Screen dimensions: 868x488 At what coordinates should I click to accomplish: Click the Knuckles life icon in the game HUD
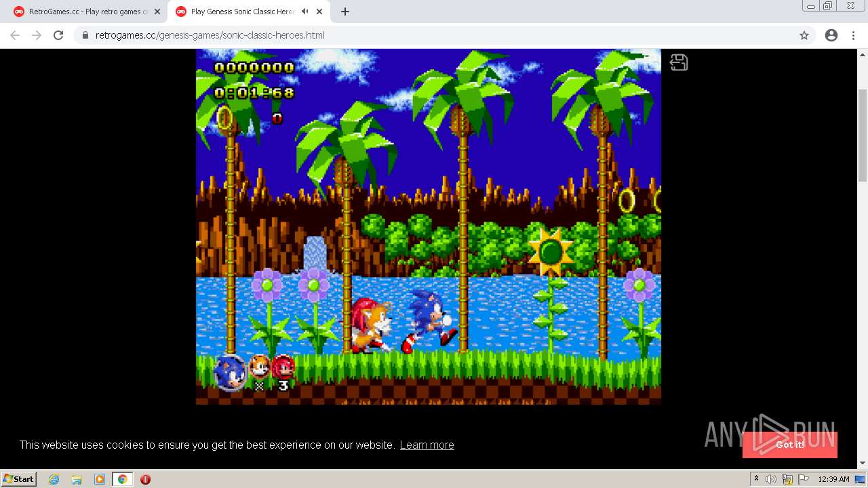pyautogui.click(x=283, y=367)
